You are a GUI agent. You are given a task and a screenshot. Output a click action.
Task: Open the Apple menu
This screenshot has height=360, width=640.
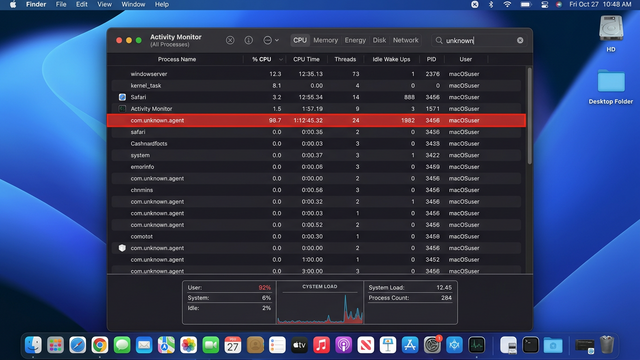tap(13, 4)
